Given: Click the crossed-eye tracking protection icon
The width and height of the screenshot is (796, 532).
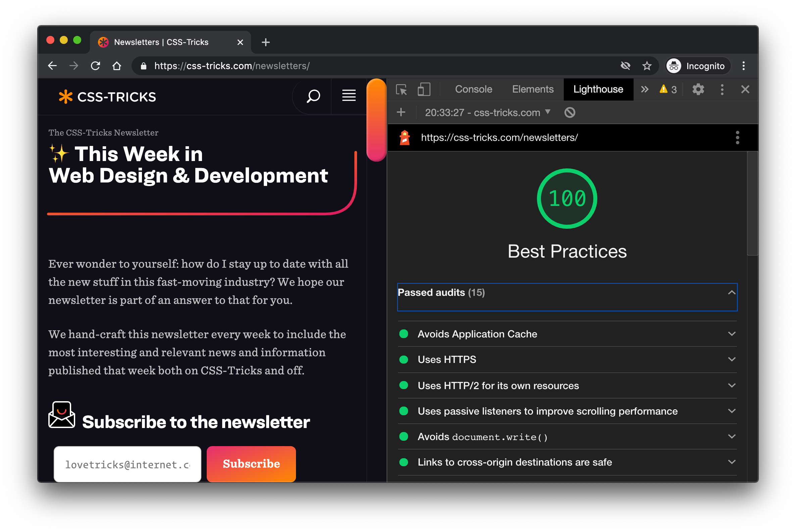Looking at the screenshot, I should pos(625,66).
